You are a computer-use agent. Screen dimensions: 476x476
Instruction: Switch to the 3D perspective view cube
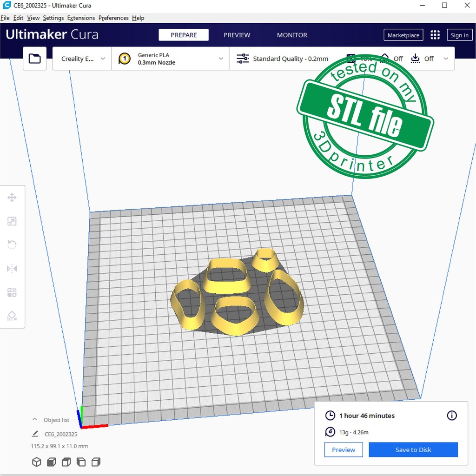[36, 462]
